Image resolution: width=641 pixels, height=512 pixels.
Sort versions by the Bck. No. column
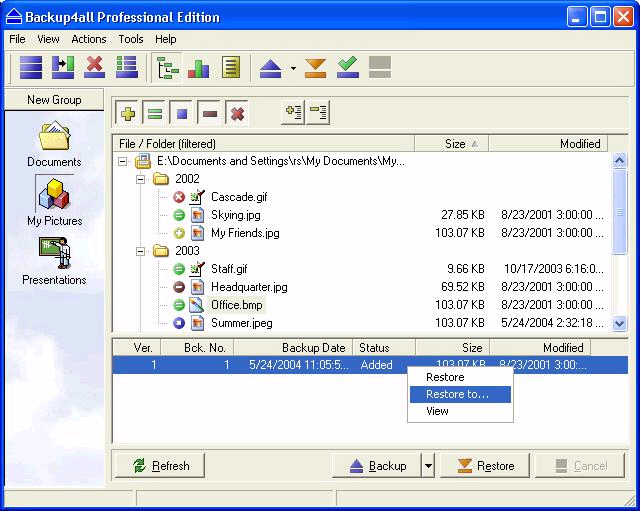(198, 348)
